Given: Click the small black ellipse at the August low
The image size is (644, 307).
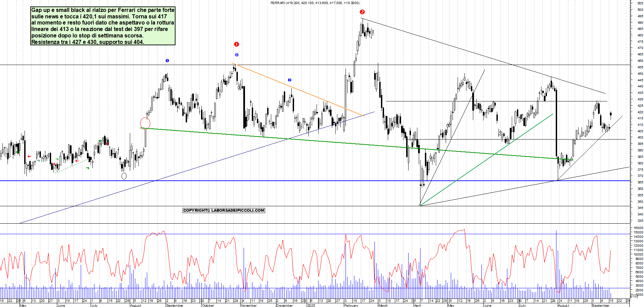Looking at the screenshot, I should [124, 176].
